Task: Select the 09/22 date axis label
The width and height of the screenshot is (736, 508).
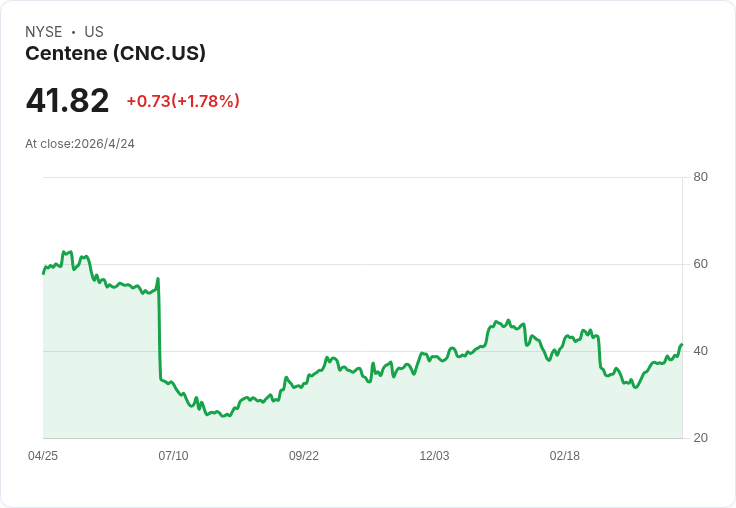Action: pos(304,456)
